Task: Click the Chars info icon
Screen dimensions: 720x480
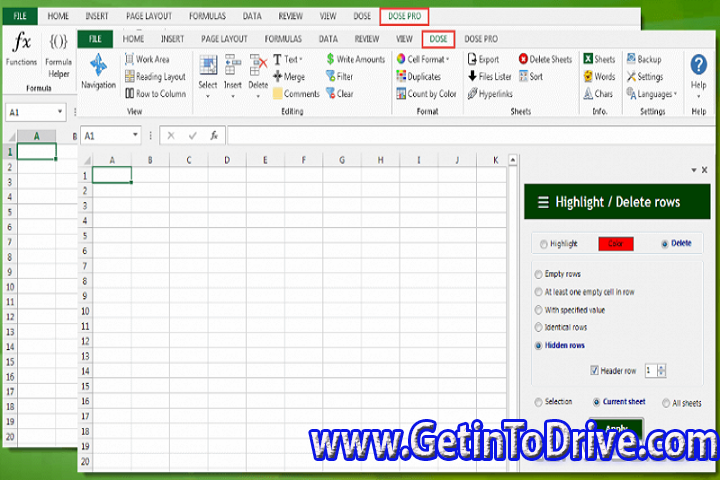Action: (x=588, y=94)
